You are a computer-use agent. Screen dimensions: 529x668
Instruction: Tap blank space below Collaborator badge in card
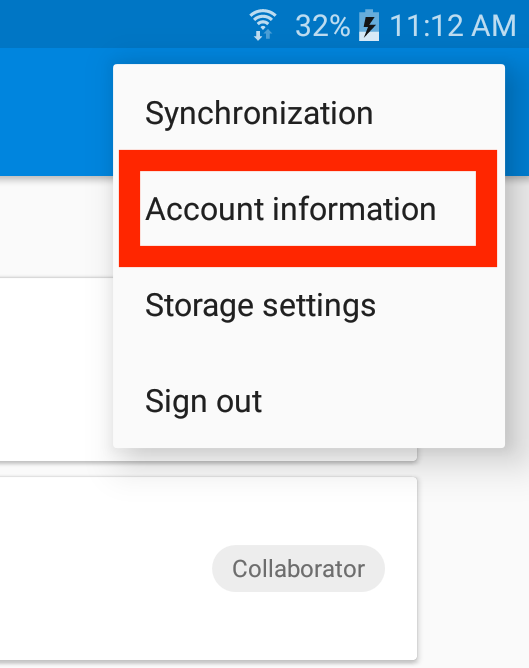(298, 625)
